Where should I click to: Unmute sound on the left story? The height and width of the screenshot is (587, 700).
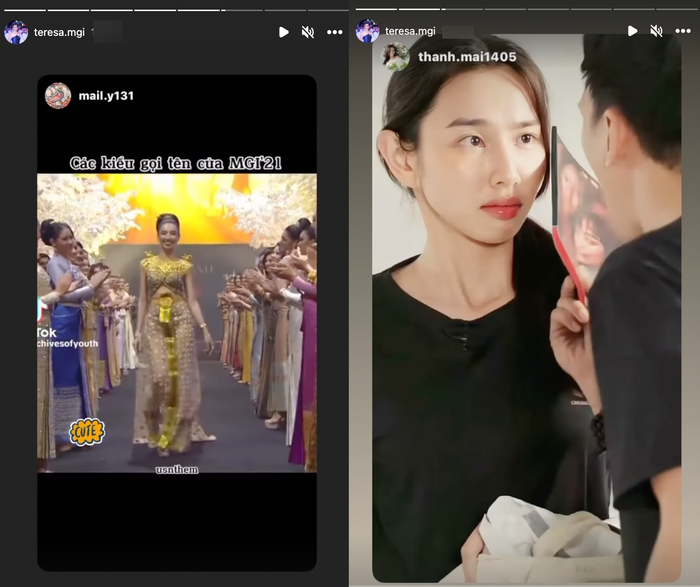pos(308,32)
